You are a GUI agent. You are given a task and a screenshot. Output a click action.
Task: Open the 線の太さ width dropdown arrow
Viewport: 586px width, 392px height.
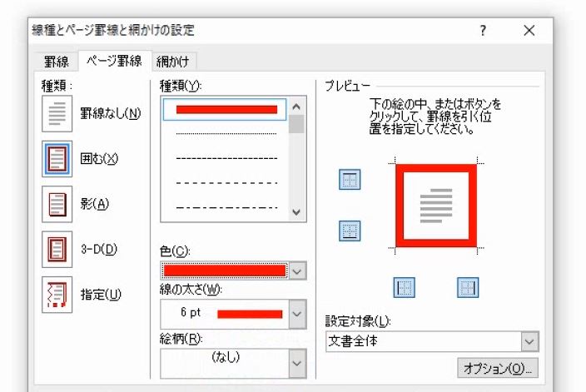coord(297,314)
